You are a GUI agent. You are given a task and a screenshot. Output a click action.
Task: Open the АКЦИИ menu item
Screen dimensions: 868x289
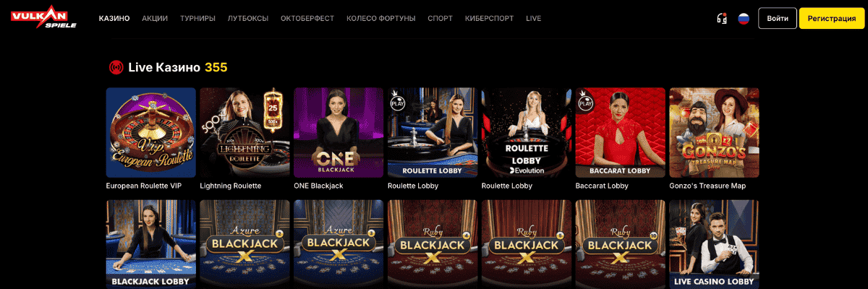coord(155,18)
